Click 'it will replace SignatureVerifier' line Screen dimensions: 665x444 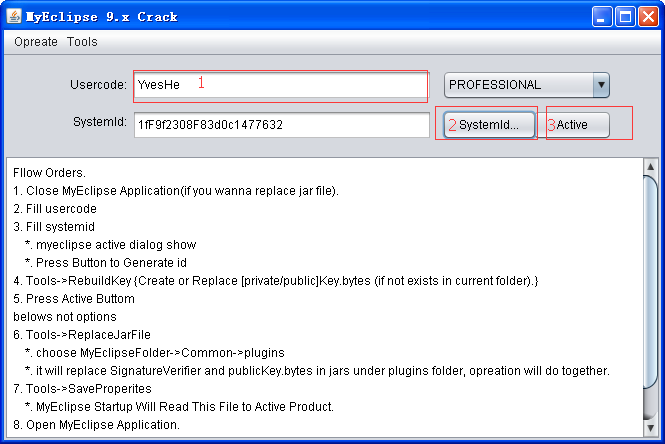(317, 371)
